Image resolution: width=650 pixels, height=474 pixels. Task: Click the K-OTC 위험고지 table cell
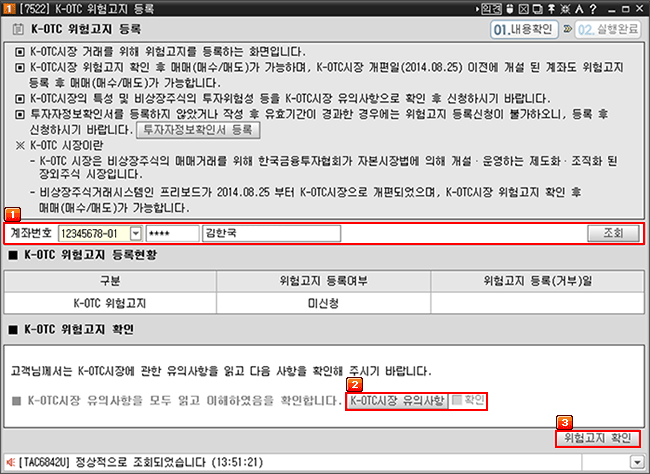(x=110, y=303)
